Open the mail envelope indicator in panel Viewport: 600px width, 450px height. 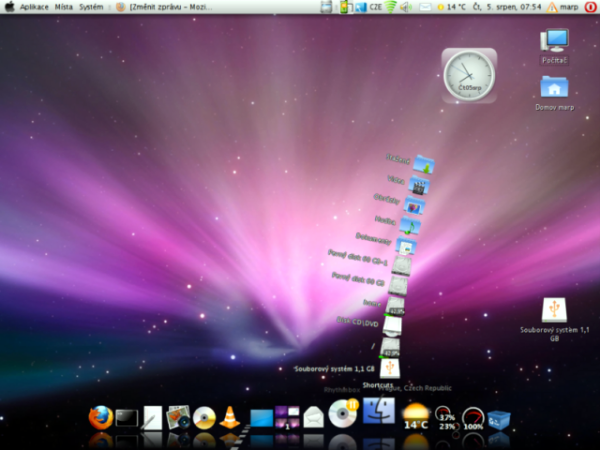(425, 7)
